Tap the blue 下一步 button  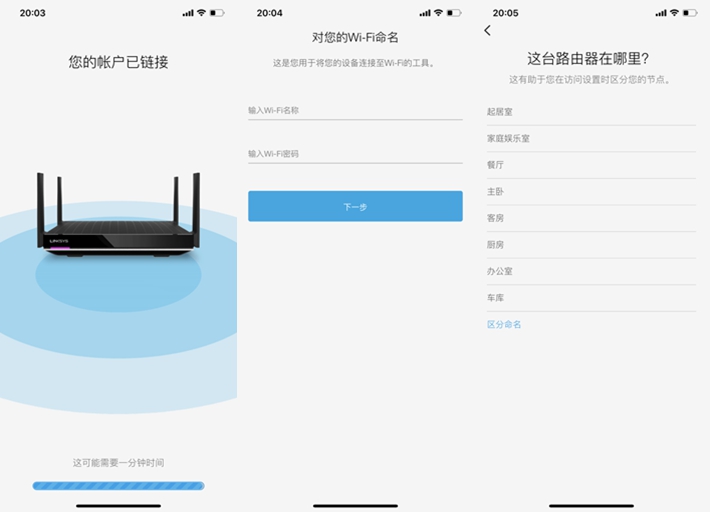tap(355, 206)
